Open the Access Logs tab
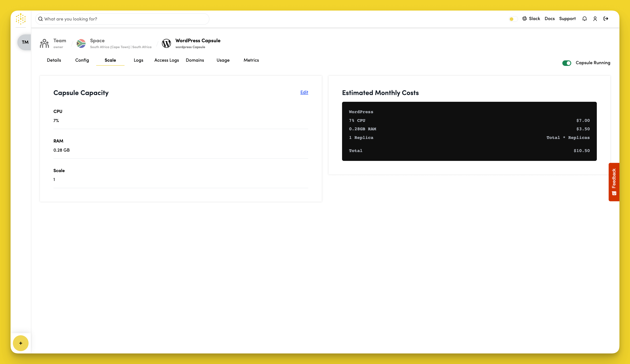630x364 pixels. click(x=167, y=60)
